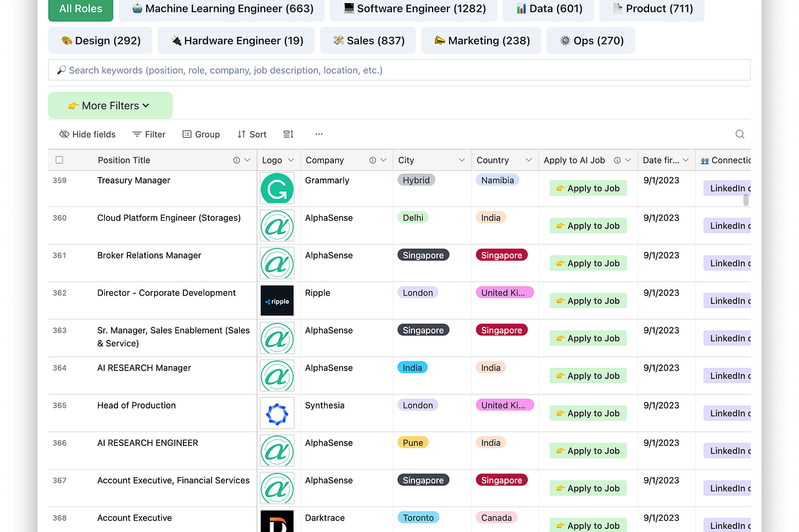Open the Country column dropdown
This screenshot has height=532, width=799.
(529, 160)
